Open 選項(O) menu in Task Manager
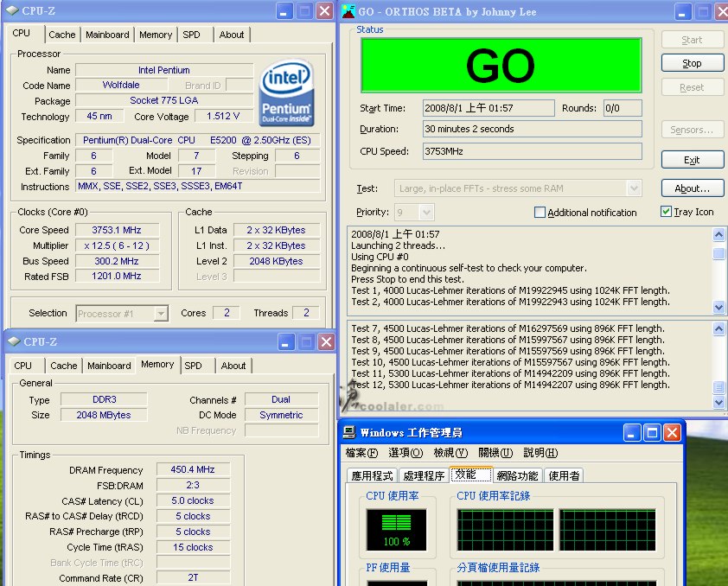Viewport: 728px width, 586px height. (406, 452)
